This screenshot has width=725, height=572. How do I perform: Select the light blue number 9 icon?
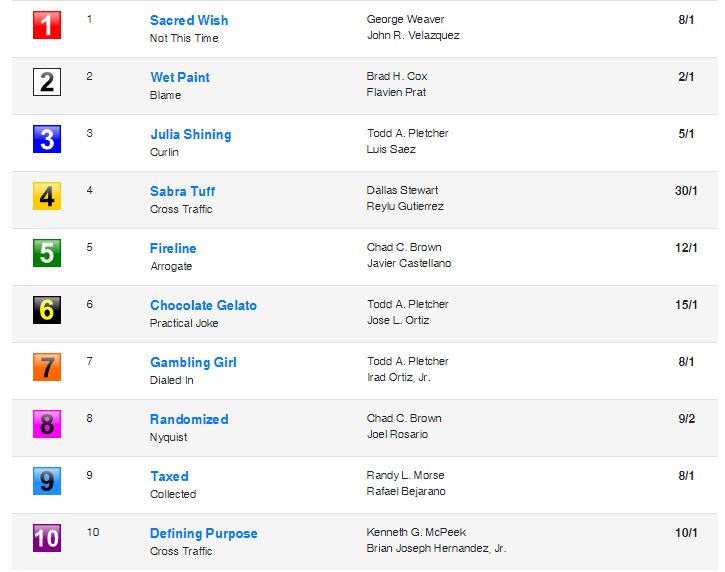(x=47, y=481)
